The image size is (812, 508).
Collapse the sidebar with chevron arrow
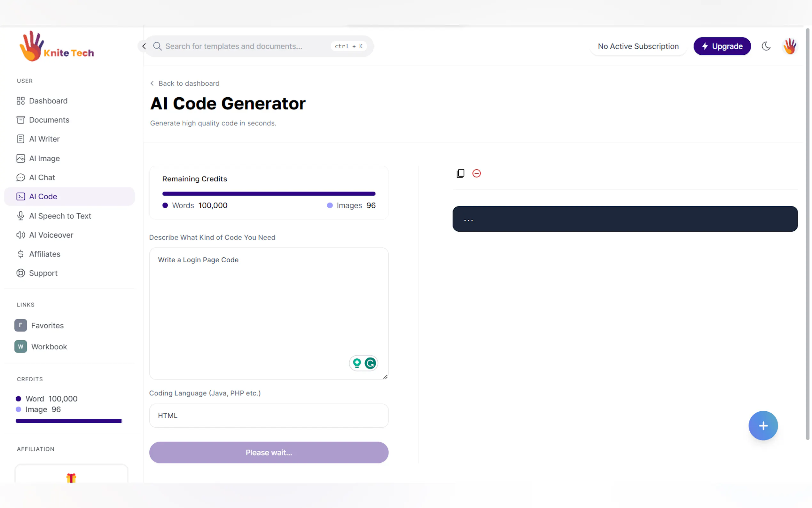(x=144, y=46)
